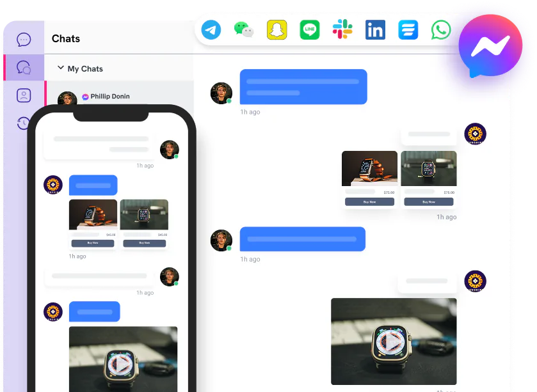This screenshot has width=537, height=392.
Task: Click the second customer avatar on the phone
Action: tap(170, 277)
